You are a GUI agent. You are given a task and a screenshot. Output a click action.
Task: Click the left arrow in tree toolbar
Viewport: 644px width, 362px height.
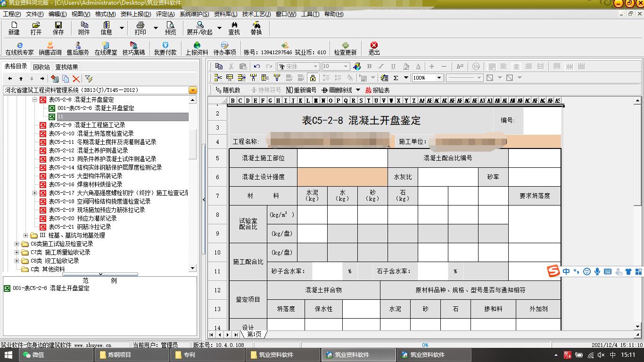click(x=10, y=79)
